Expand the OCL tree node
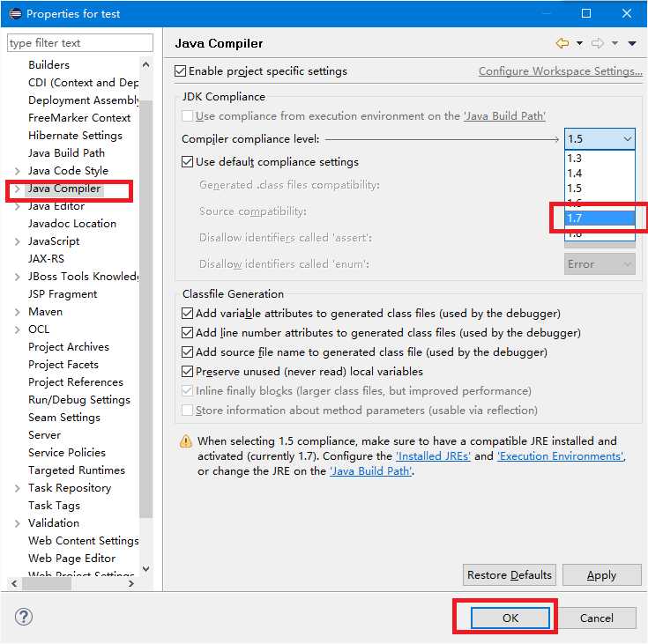 (x=17, y=329)
